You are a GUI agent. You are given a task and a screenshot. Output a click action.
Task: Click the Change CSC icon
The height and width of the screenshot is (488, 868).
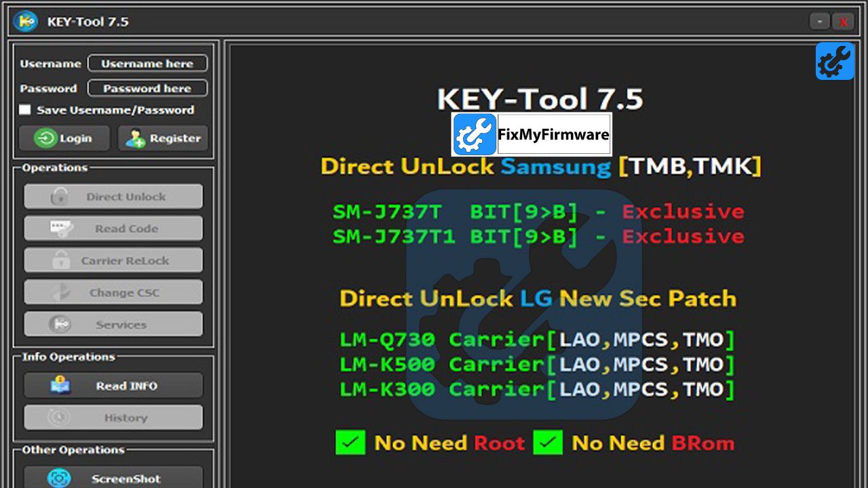pyautogui.click(x=61, y=293)
